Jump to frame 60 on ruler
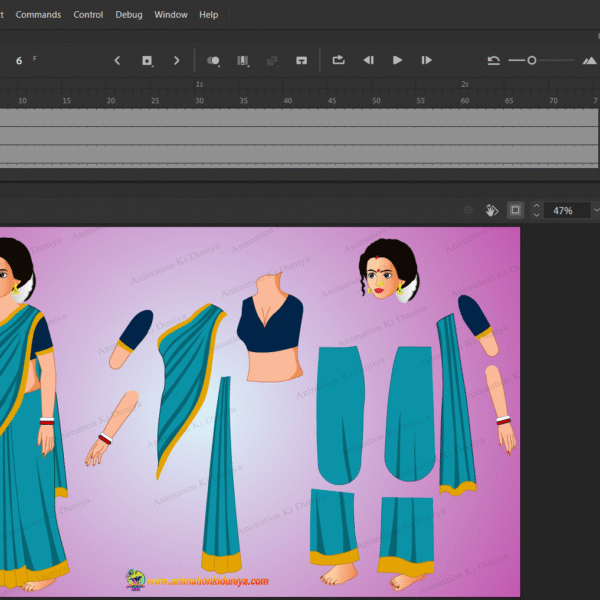The height and width of the screenshot is (600, 600). point(465,101)
